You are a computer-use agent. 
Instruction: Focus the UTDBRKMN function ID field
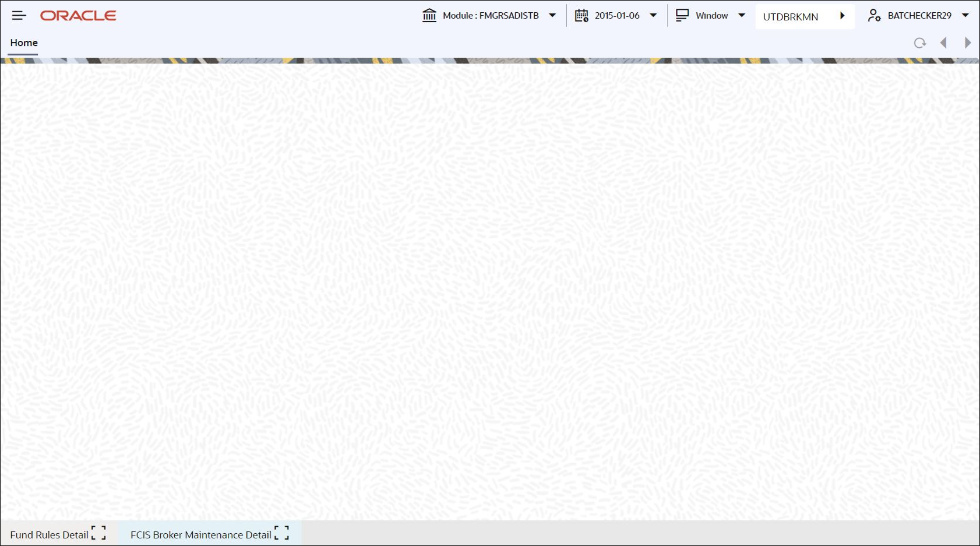pyautogui.click(x=796, y=17)
